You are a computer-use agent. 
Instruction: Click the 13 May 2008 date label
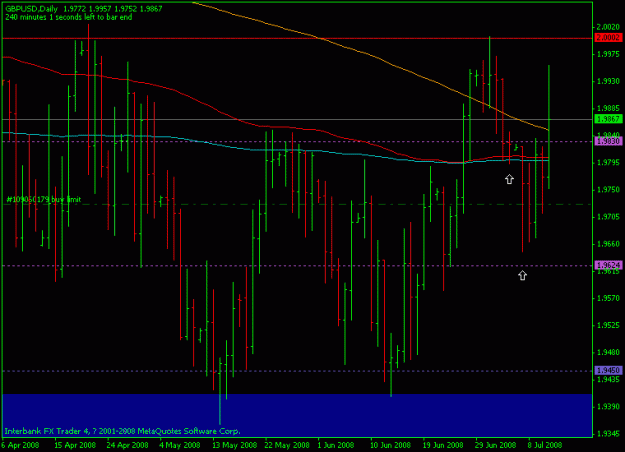[x=235, y=445]
